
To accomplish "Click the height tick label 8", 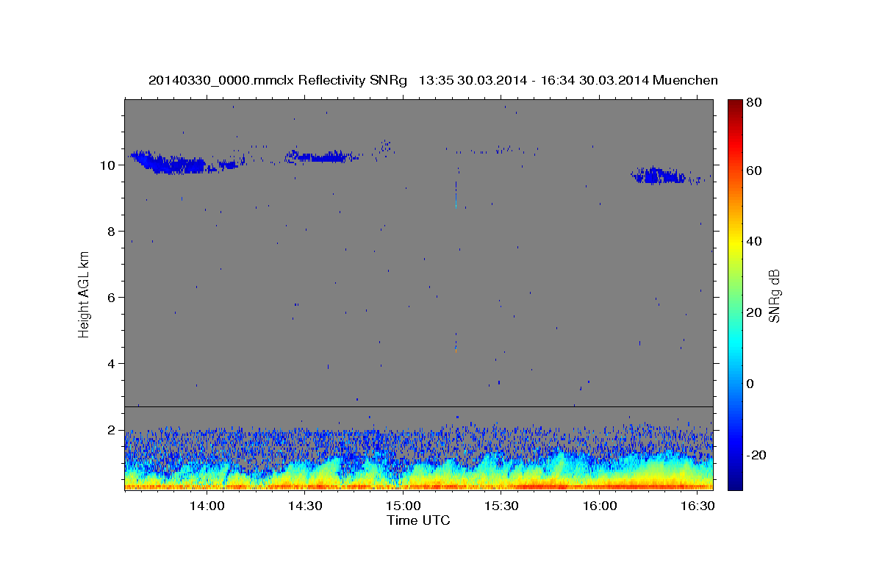I will click(112, 231).
